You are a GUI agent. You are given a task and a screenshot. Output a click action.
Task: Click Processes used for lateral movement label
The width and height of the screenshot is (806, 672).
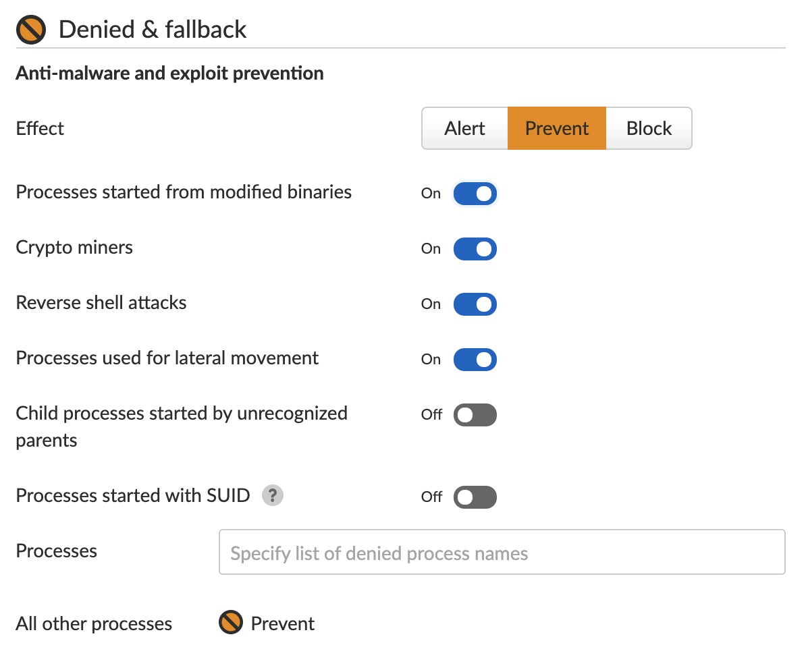click(167, 358)
